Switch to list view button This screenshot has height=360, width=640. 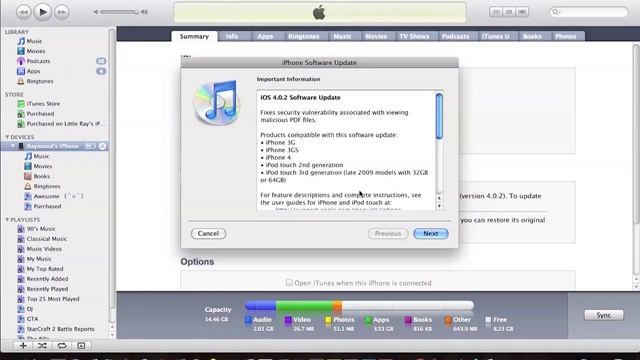click(x=496, y=12)
